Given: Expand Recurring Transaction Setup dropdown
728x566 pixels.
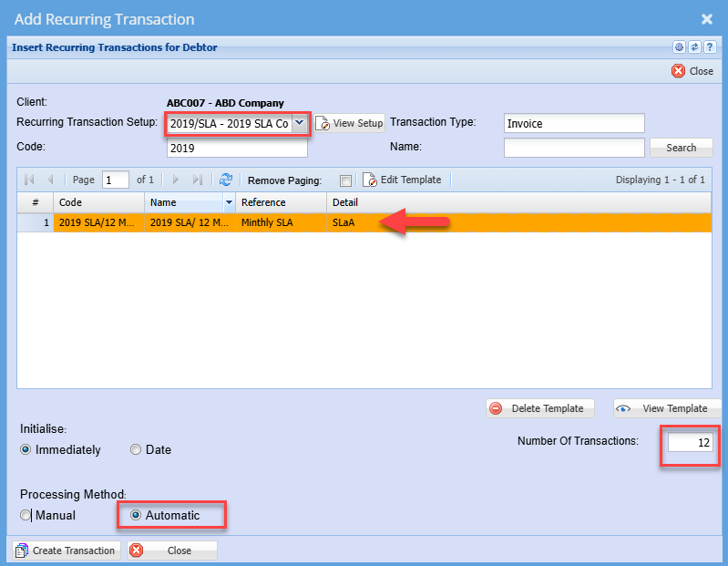Looking at the screenshot, I should [299, 123].
